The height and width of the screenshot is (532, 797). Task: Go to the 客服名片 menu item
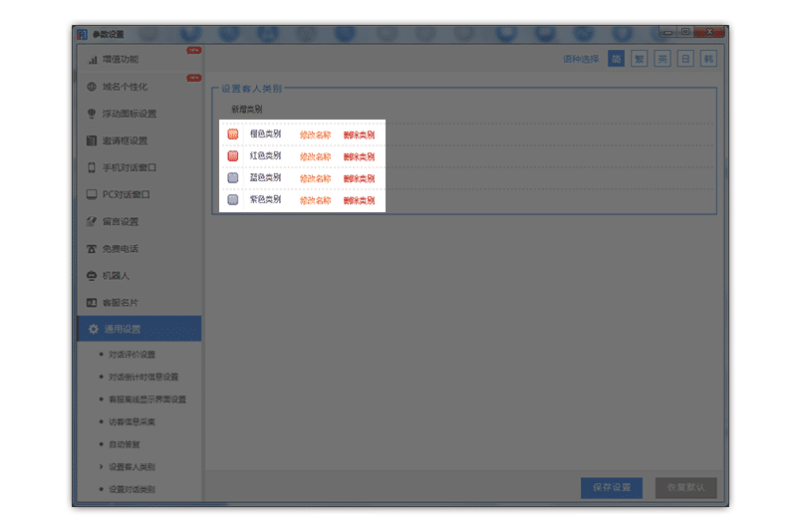(x=122, y=302)
